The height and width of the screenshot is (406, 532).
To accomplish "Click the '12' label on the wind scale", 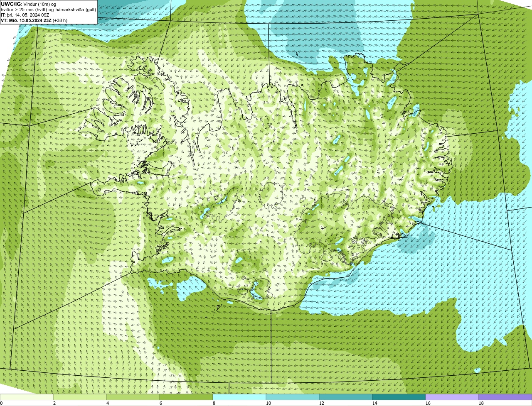I will [322, 403].
